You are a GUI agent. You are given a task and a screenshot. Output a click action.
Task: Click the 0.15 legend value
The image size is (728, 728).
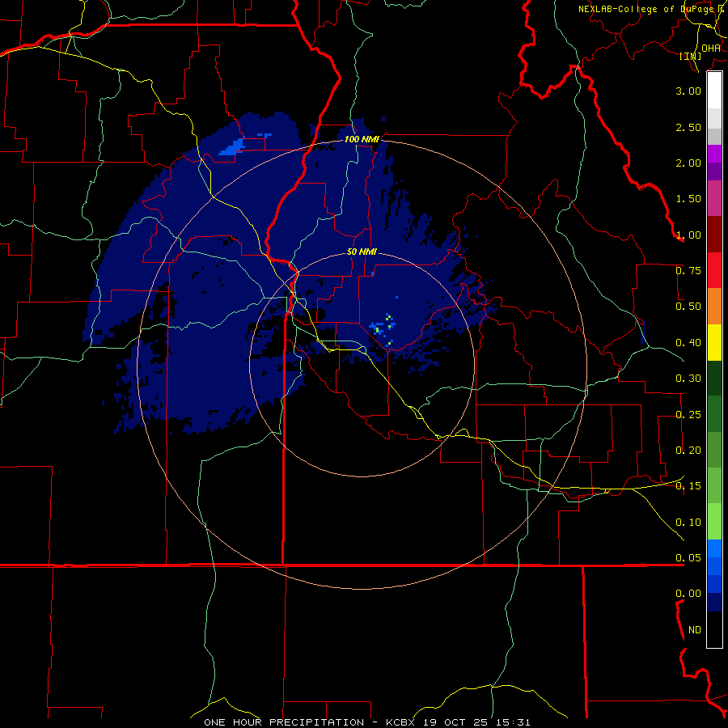(x=688, y=486)
